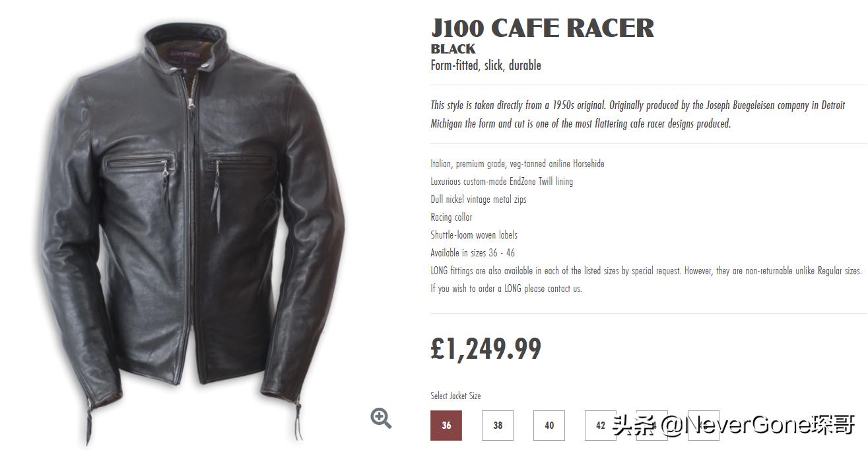Click the 'Form-fitted, slick, durable' tagline
868x450 pixels.
(x=486, y=65)
